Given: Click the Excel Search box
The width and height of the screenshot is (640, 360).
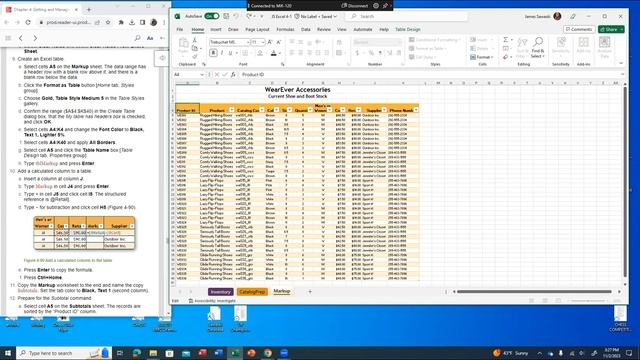Looking at the screenshot, I should click(x=406, y=16).
